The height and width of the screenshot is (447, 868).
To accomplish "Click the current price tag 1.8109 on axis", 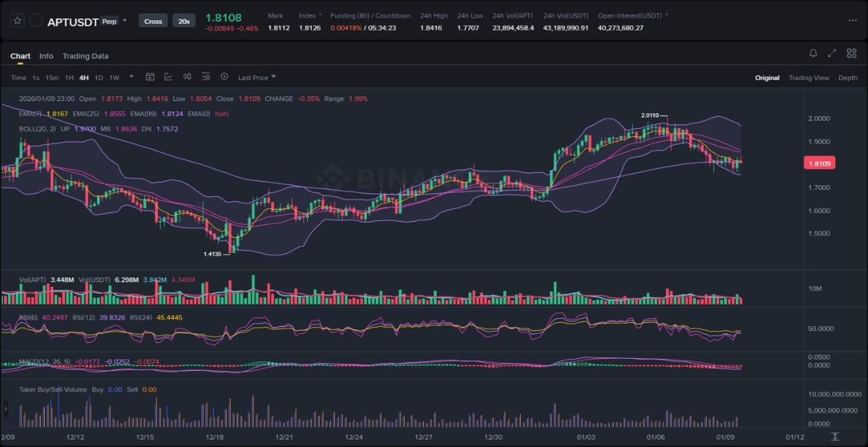I will tap(820, 163).
